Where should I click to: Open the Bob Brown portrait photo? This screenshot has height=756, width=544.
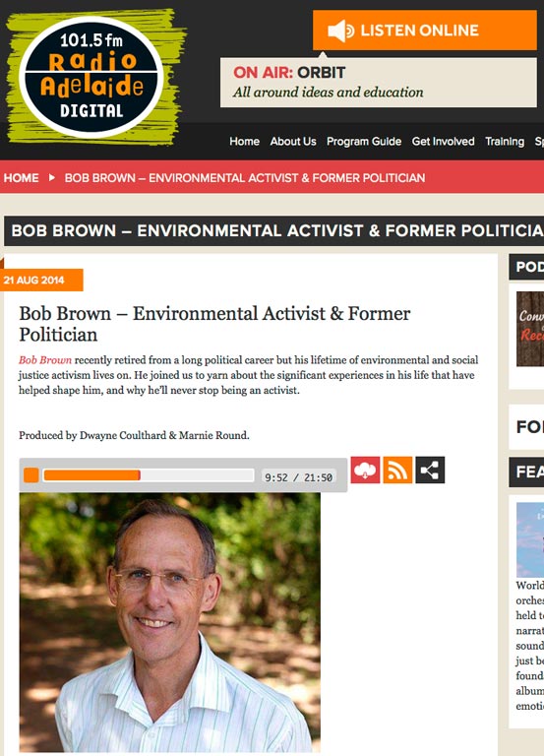click(169, 622)
